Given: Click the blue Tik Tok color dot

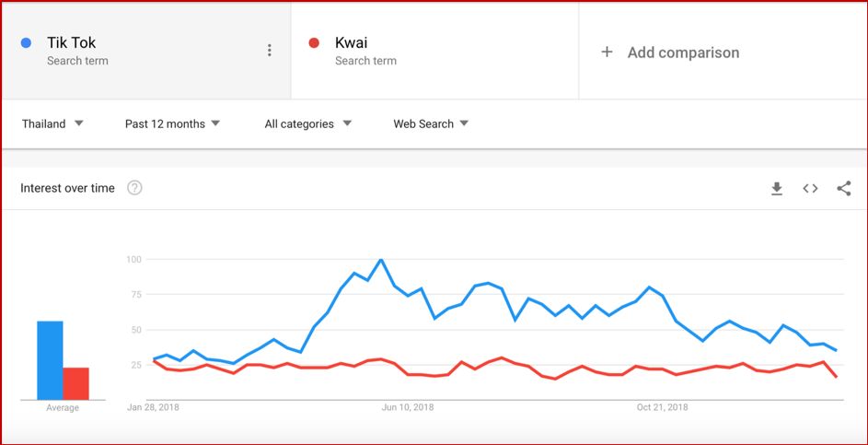Looking at the screenshot, I should click(x=27, y=43).
